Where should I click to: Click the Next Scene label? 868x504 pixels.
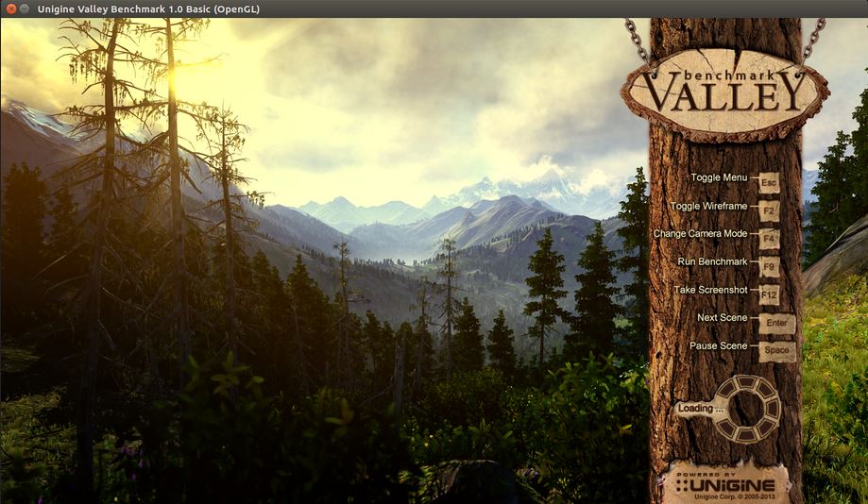click(722, 317)
